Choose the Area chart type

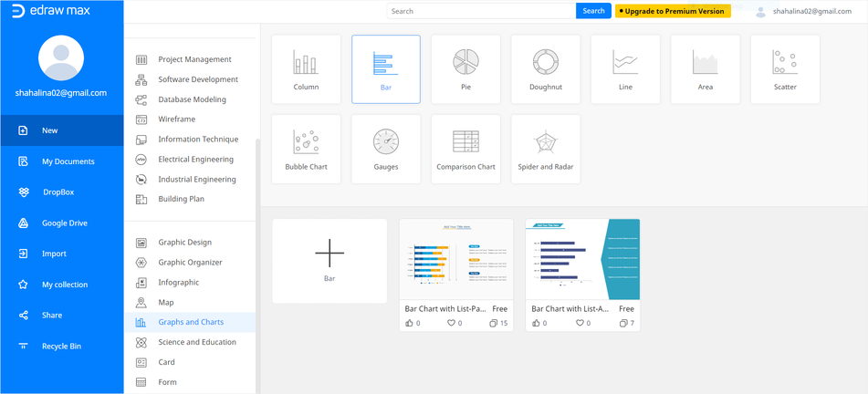click(706, 69)
